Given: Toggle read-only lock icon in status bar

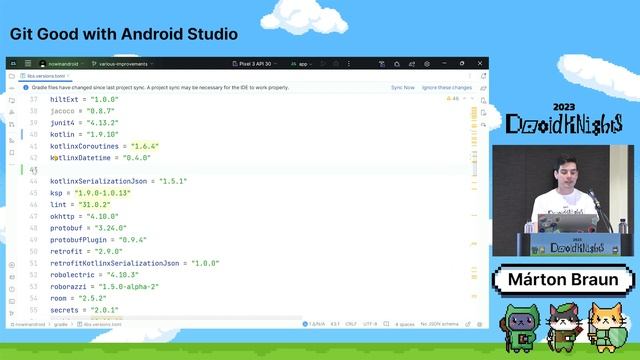Looking at the screenshot, I should [468, 324].
